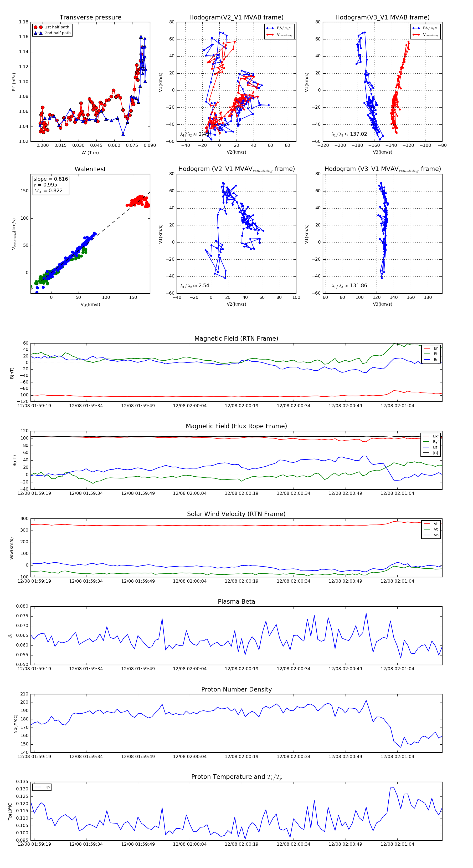473x868 pixels.
Task: Click the 'Proton Number Density' title
Action: click(236, 689)
